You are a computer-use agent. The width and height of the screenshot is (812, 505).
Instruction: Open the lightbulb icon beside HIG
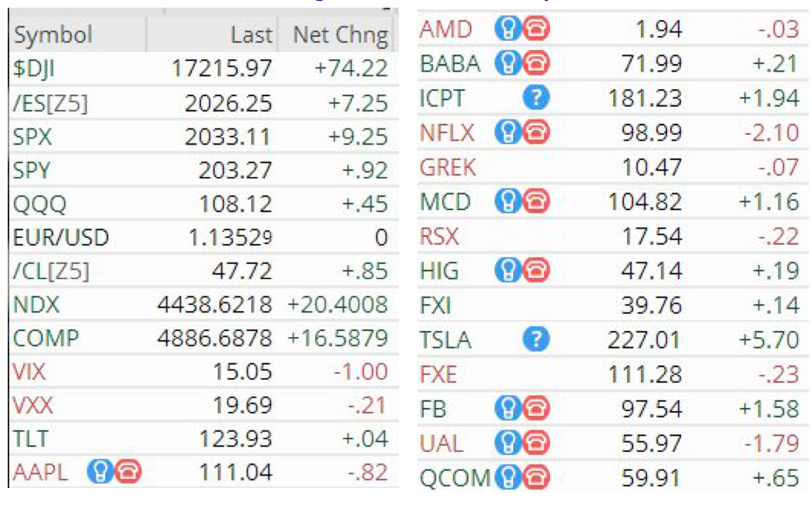pos(508,269)
